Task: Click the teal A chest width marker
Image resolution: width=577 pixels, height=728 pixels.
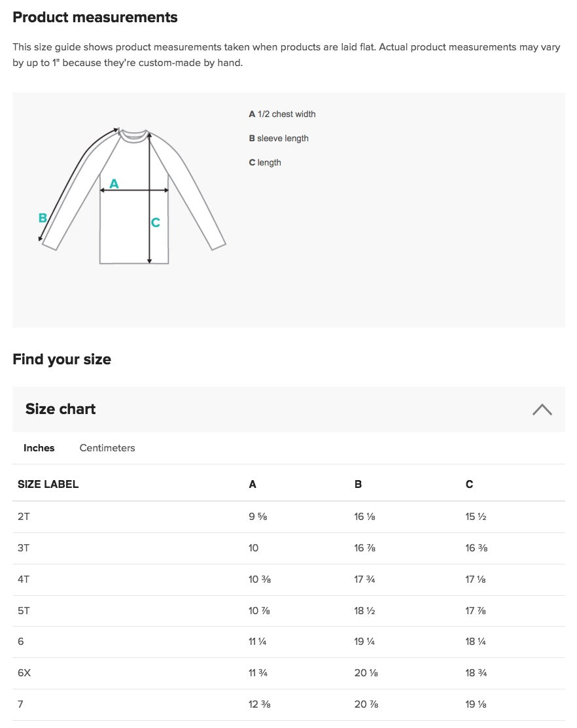Action: point(114,184)
